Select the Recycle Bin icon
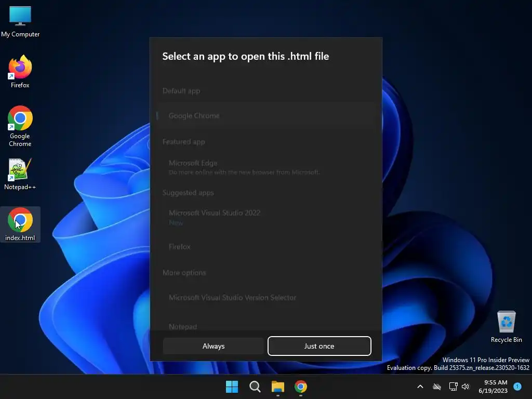 (506, 327)
